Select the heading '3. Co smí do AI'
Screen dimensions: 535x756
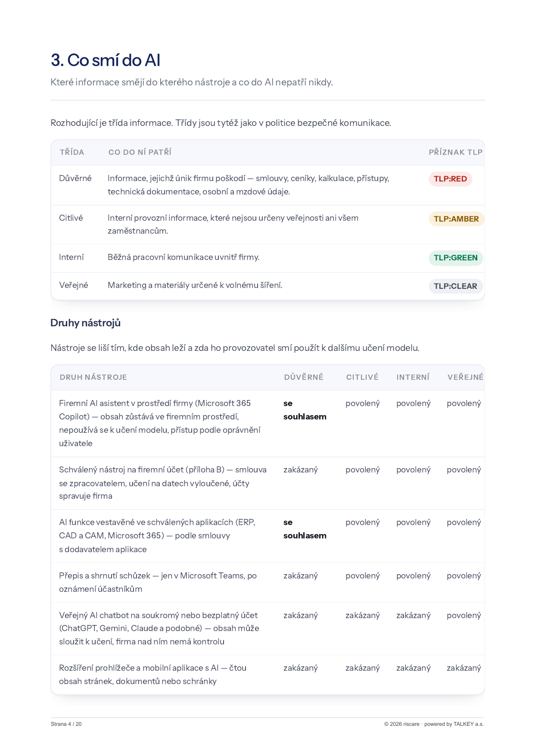coord(106,60)
